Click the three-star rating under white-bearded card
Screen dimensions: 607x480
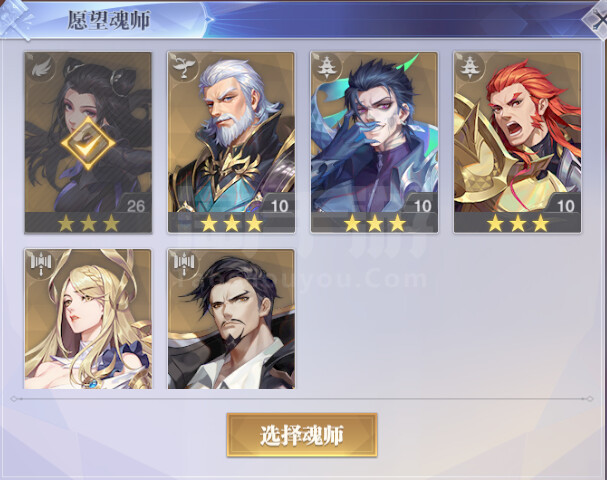coord(231,223)
